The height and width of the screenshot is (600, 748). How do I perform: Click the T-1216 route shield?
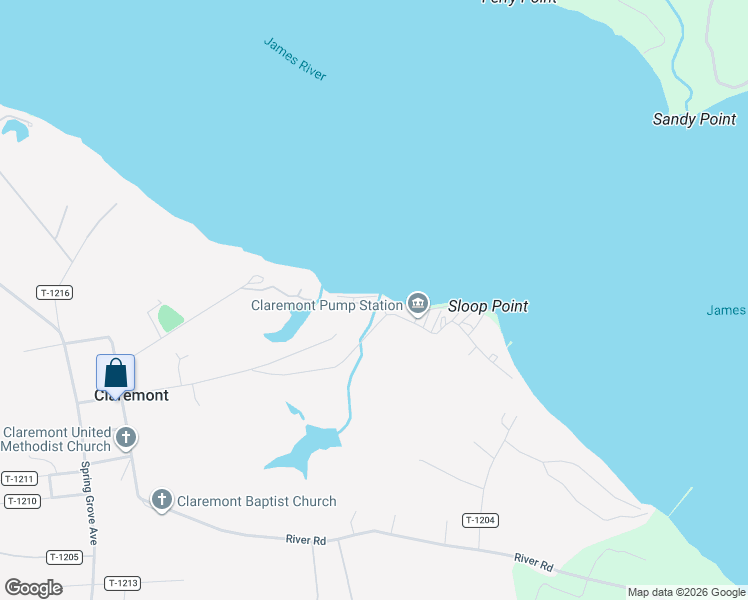[x=55, y=292]
